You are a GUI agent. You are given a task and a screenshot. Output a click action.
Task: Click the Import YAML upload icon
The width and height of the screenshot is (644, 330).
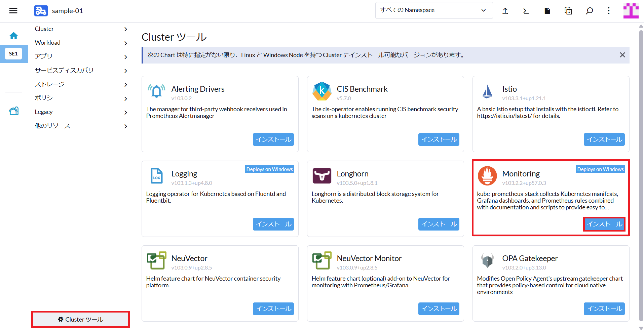[x=505, y=11]
